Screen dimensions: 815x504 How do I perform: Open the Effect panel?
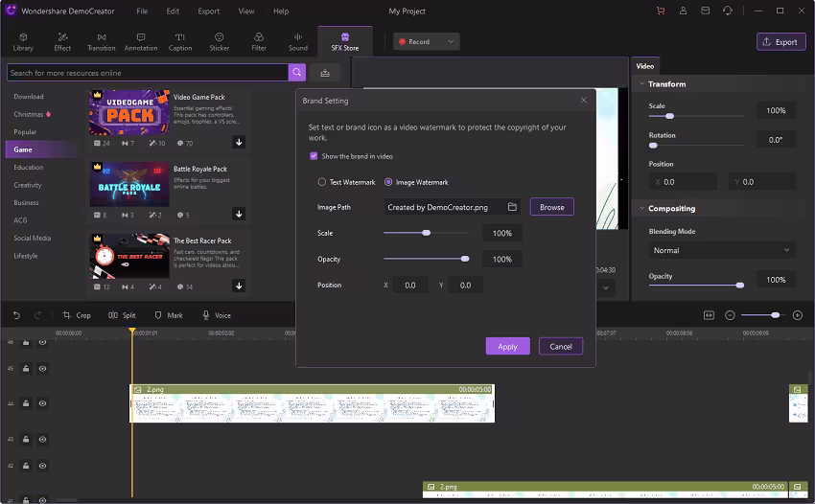click(62, 41)
